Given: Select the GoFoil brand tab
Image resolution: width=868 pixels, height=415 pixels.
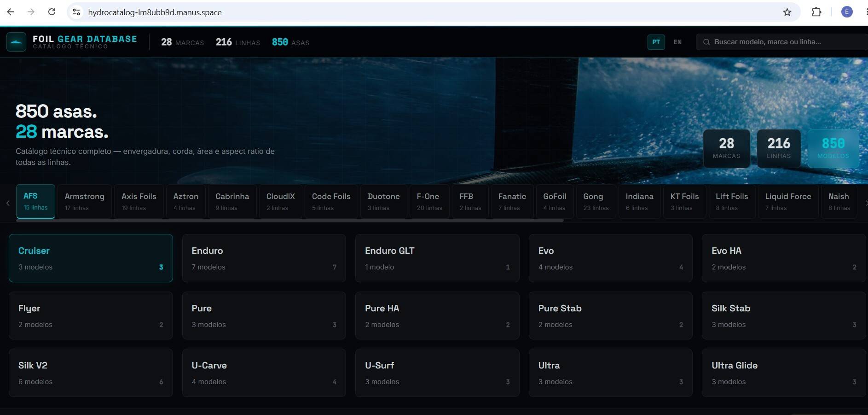Looking at the screenshot, I should [x=555, y=201].
